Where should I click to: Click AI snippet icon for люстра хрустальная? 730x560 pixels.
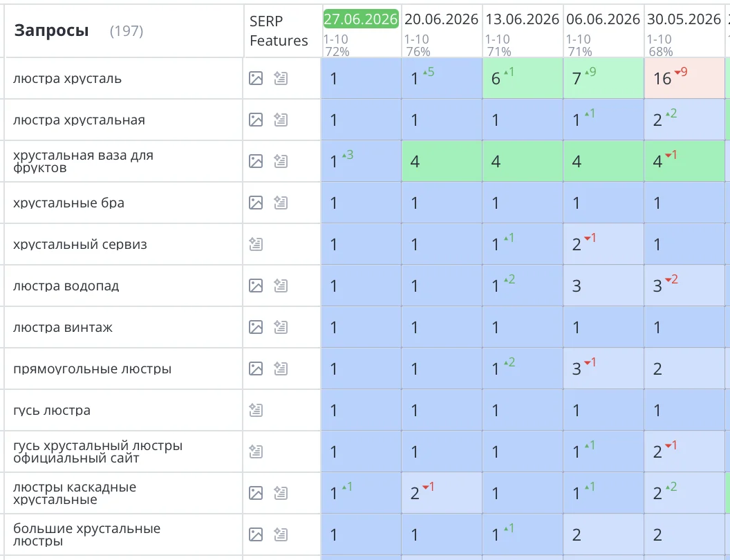[x=280, y=120]
